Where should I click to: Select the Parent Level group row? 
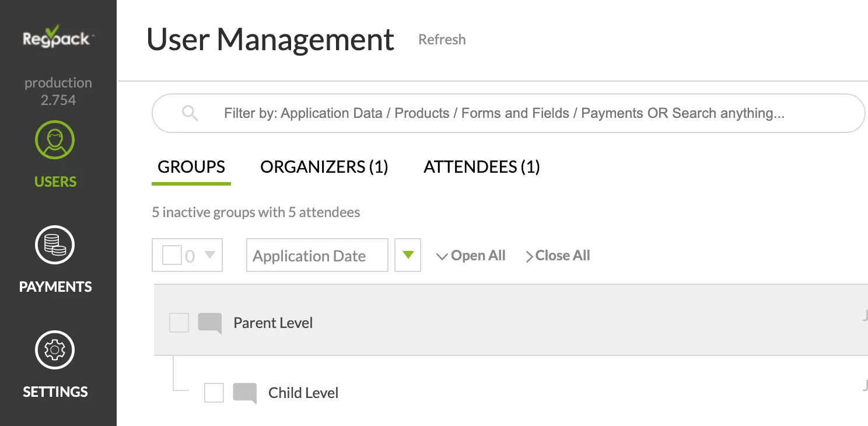(x=511, y=320)
